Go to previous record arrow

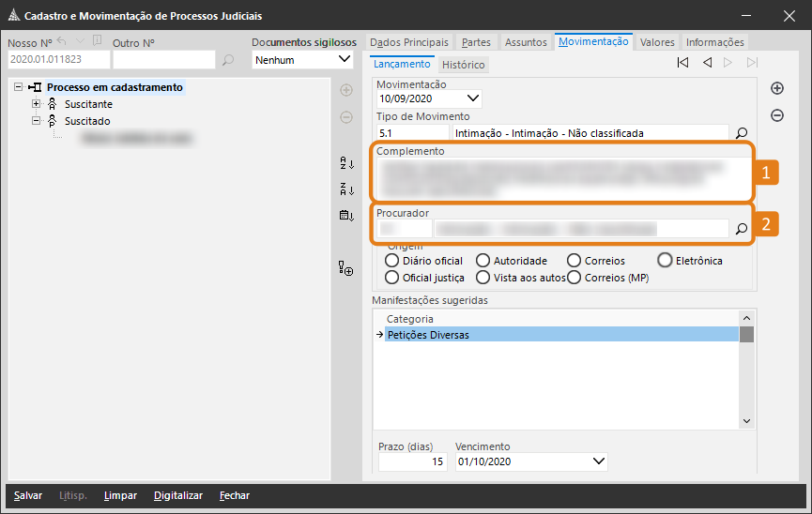point(706,63)
